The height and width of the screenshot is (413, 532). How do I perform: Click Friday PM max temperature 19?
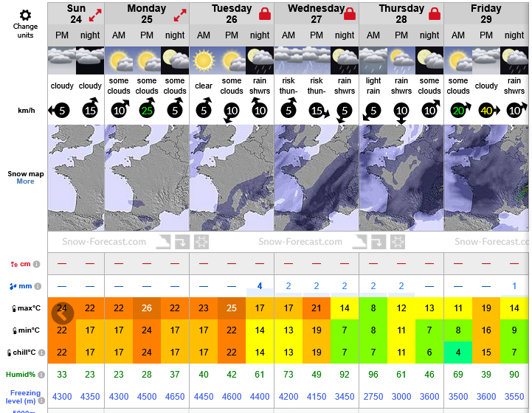click(x=486, y=308)
